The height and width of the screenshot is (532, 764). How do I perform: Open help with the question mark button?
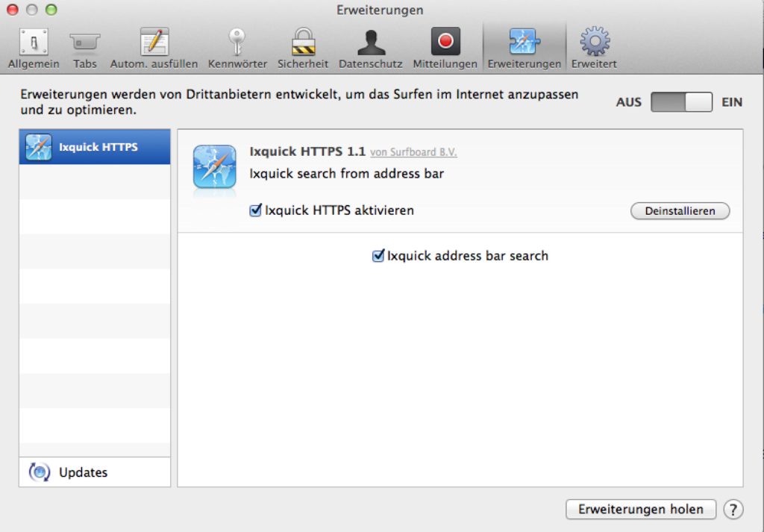click(x=733, y=509)
